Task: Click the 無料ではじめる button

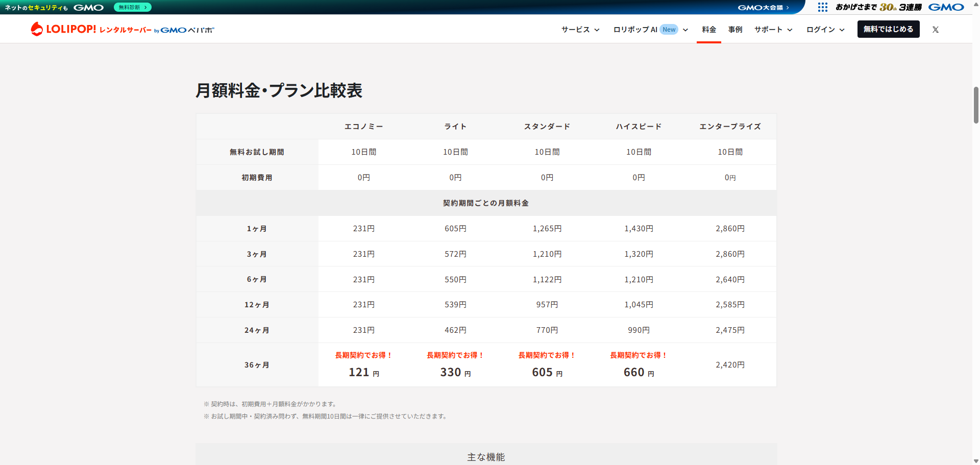Action: click(888, 29)
